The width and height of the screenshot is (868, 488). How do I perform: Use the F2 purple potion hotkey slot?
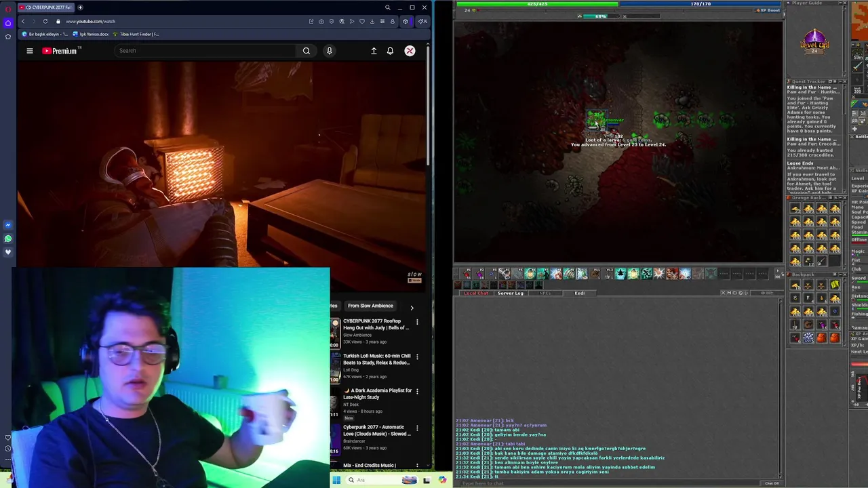pyautogui.click(x=479, y=273)
